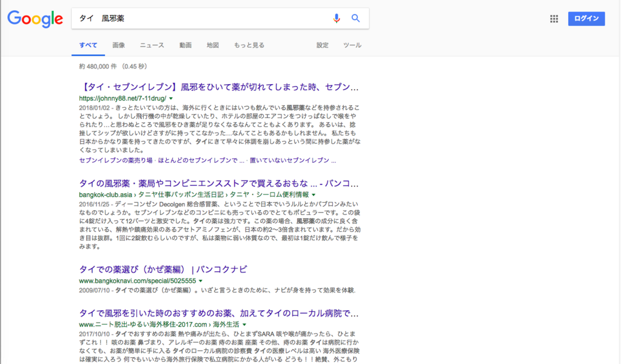The width and height of the screenshot is (621, 364).
Task: Click the www.bangkoknavi.com/special/5025555 URL
Action: (x=138, y=280)
